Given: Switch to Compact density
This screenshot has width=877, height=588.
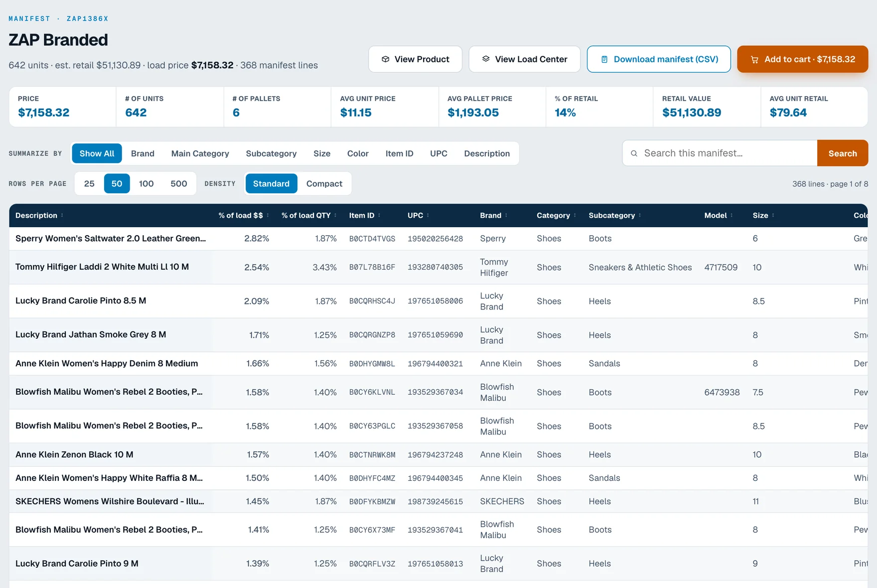Looking at the screenshot, I should click(324, 184).
